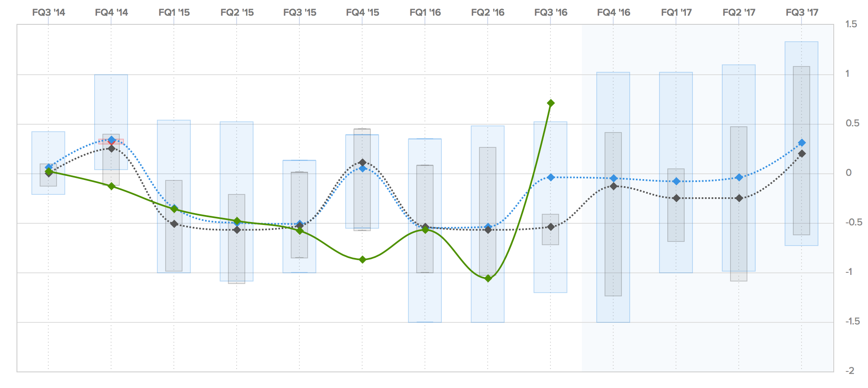Select the FQ4 '15 quarter label
The height and width of the screenshot is (388, 868).
[x=363, y=12]
